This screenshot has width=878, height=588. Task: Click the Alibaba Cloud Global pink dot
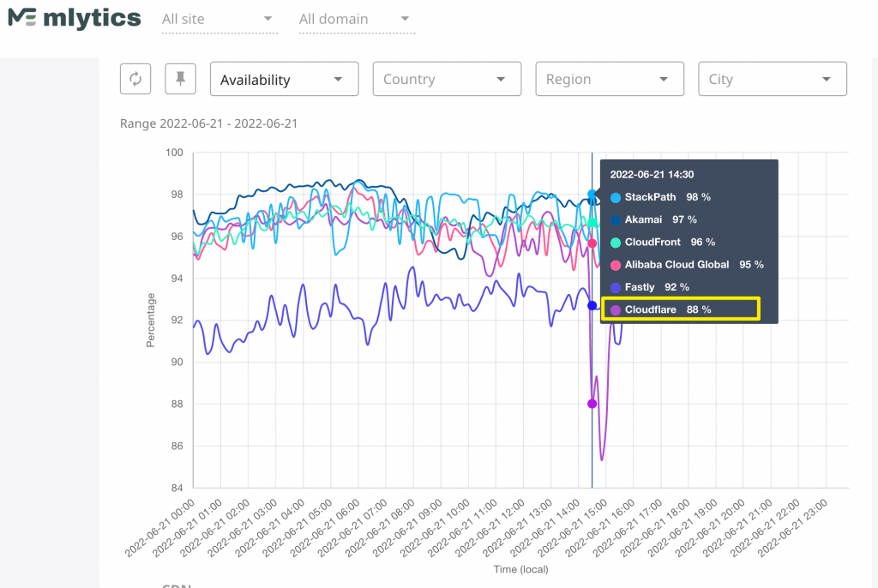615,265
